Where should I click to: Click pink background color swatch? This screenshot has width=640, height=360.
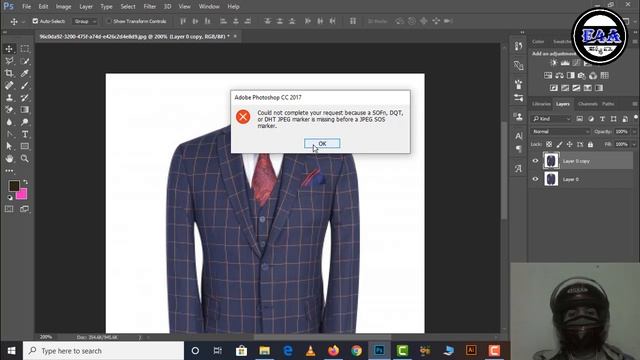tap(23, 195)
